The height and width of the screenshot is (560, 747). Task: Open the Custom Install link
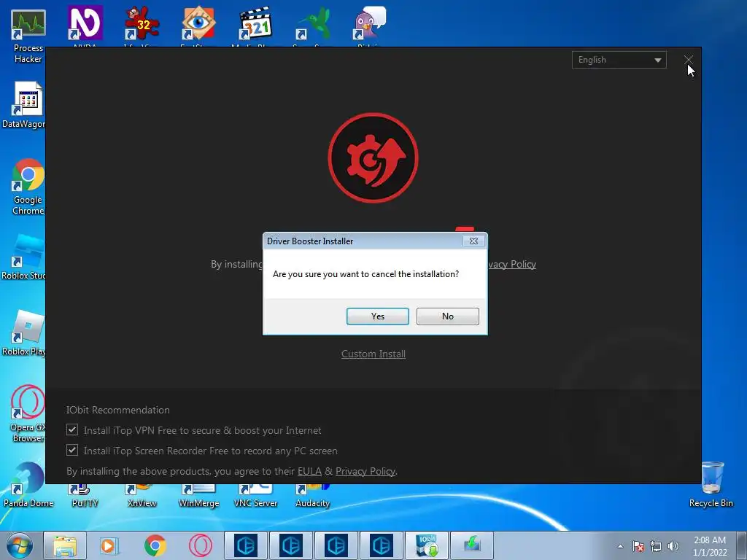tap(373, 354)
